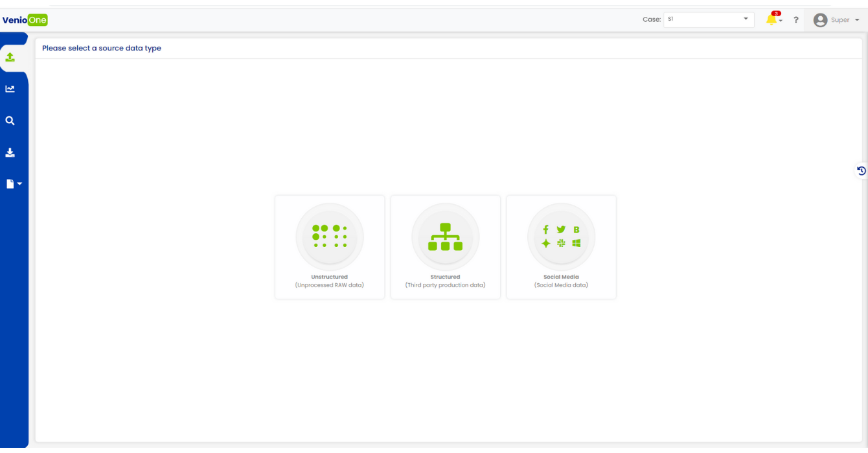Open the download/export icon in sidebar
868x453 pixels.
(10, 152)
